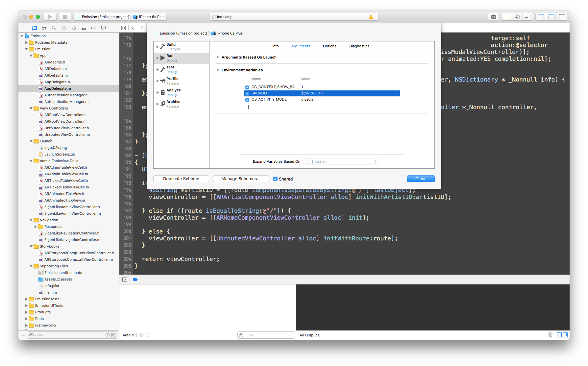
Task: Expand Arguments Passed On Launch section
Action: pos(218,57)
